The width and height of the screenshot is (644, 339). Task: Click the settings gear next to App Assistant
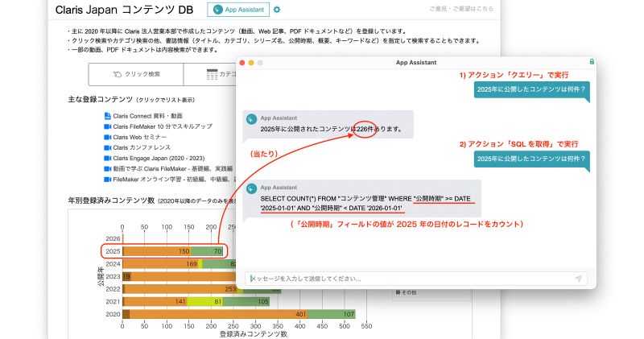point(277,10)
